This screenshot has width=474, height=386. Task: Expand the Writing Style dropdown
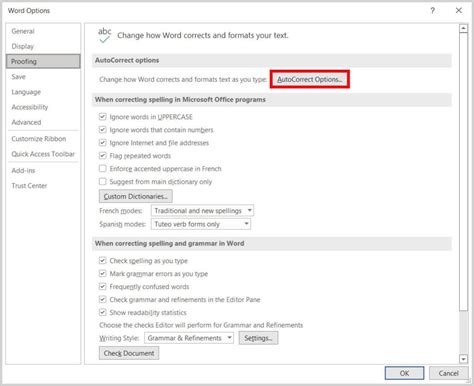pyautogui.click(x=189, y=338)
